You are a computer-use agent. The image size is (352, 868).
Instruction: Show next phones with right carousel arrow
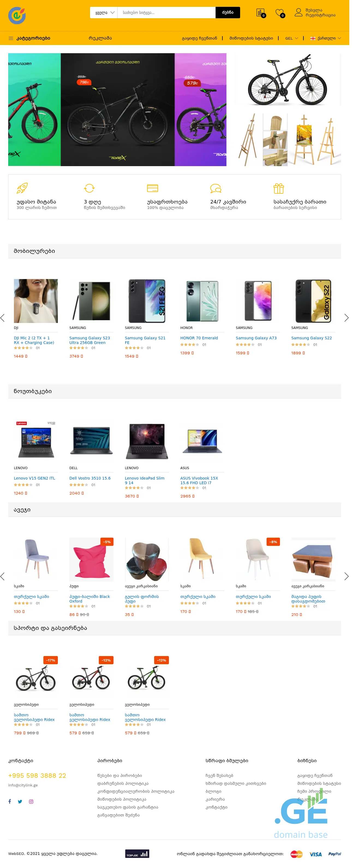pyautogui.click(x=346, y=318)
